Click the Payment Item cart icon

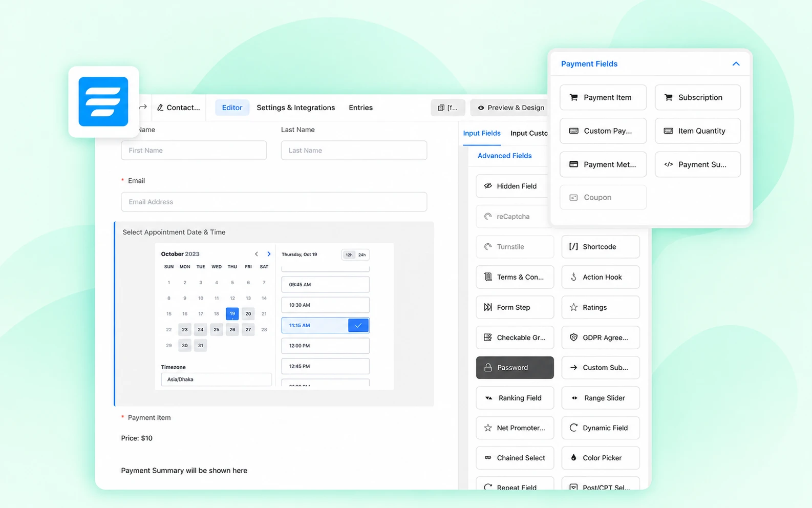tap(574, 97)
